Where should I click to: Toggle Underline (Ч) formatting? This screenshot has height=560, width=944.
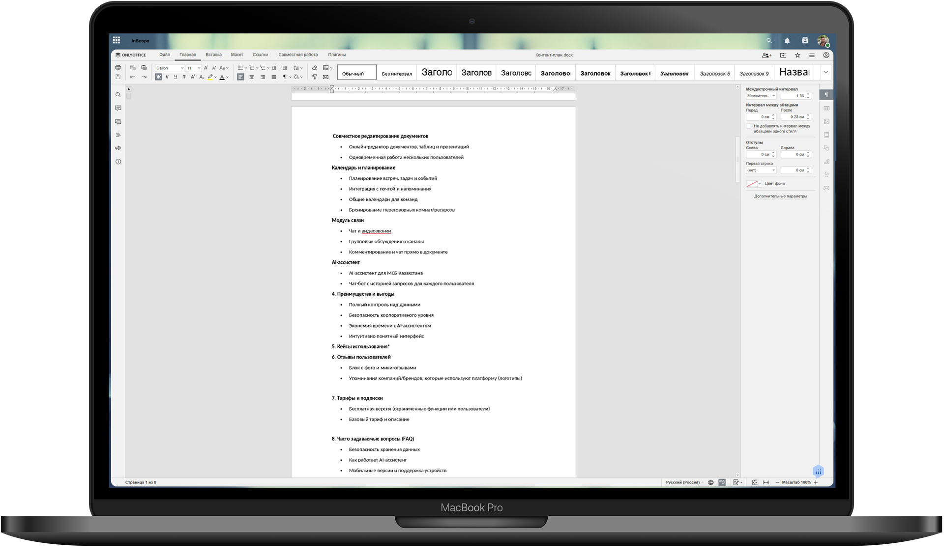176,77
